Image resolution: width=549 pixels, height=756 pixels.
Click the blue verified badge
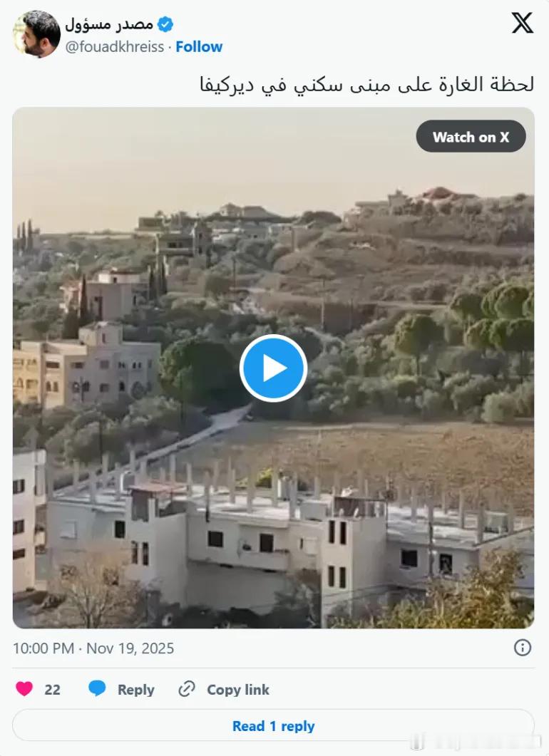[x=165, y=24]
